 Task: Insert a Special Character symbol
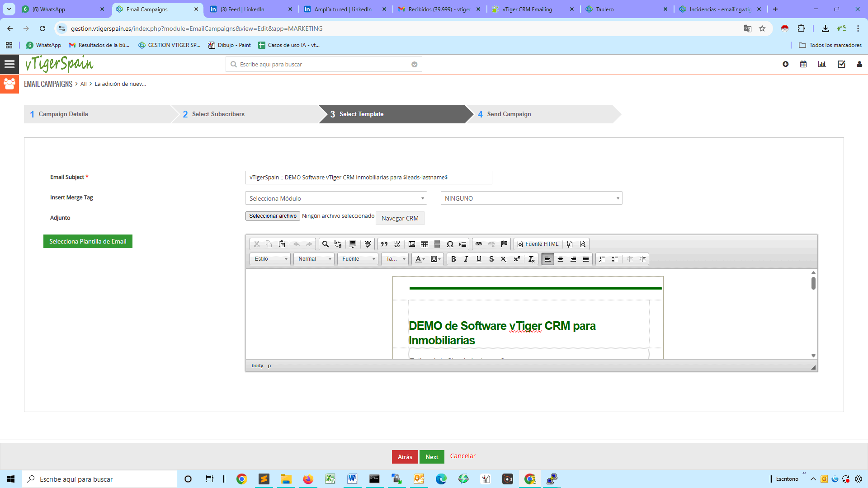pos(450,244)
